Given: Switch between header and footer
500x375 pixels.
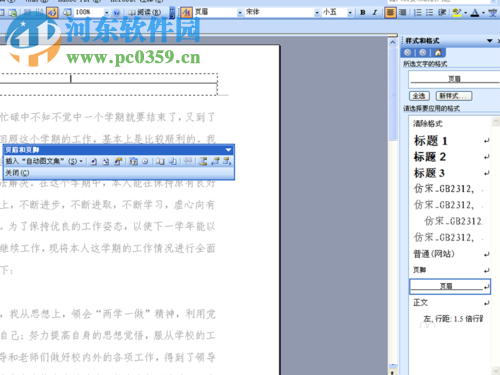Looking at the screenshot, I should pos(203,162).
